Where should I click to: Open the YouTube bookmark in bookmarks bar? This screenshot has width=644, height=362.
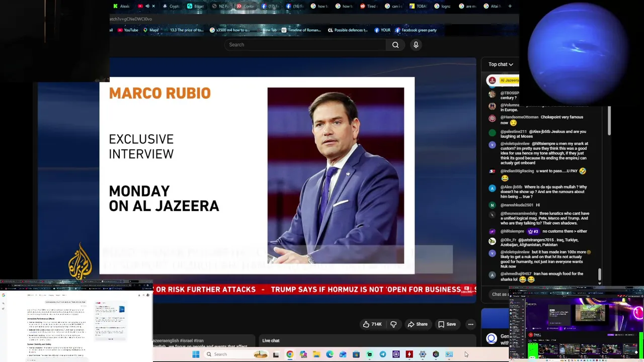(x=128, y=30)
